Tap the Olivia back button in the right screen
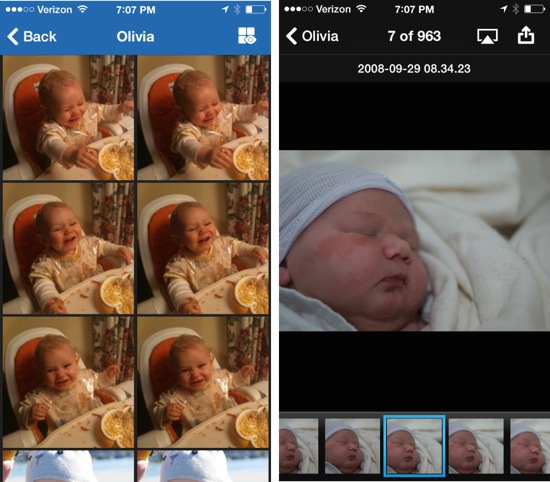The width and height of the screenshot is (550, 482). [312, 36]
